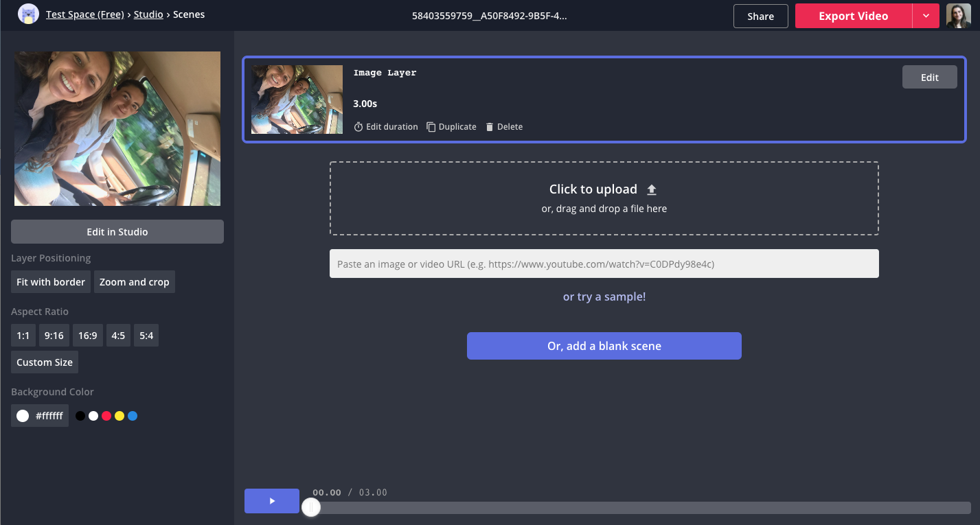980x525 pixels.
Task: Click the Duplicate copy icon
Action: [431, 127]
